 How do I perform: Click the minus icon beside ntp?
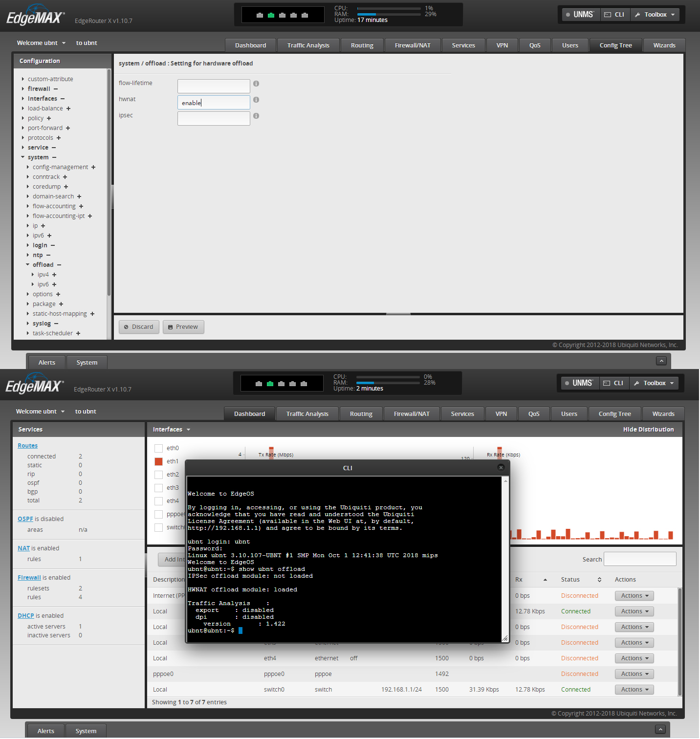[48, 255]
